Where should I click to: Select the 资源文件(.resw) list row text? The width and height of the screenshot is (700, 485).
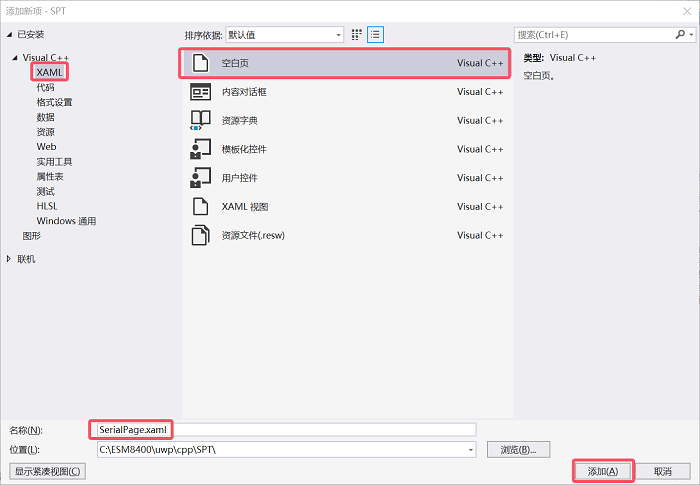point(253,235)
